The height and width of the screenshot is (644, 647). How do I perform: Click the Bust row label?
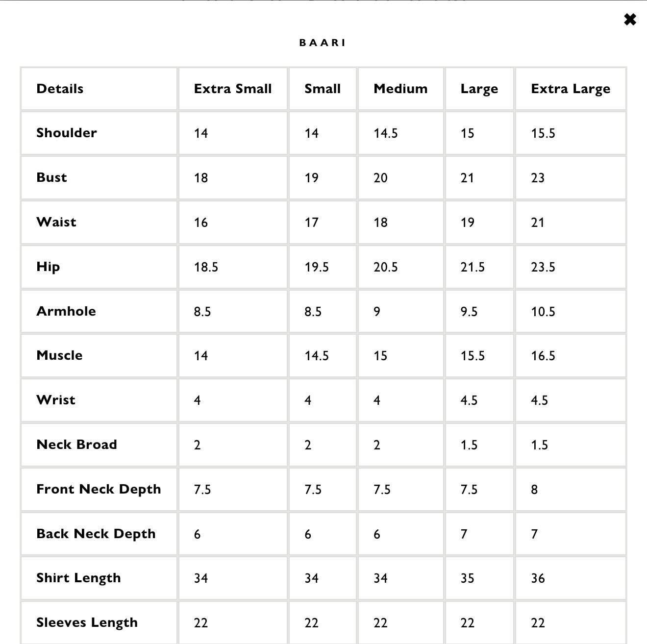point(51,177)
